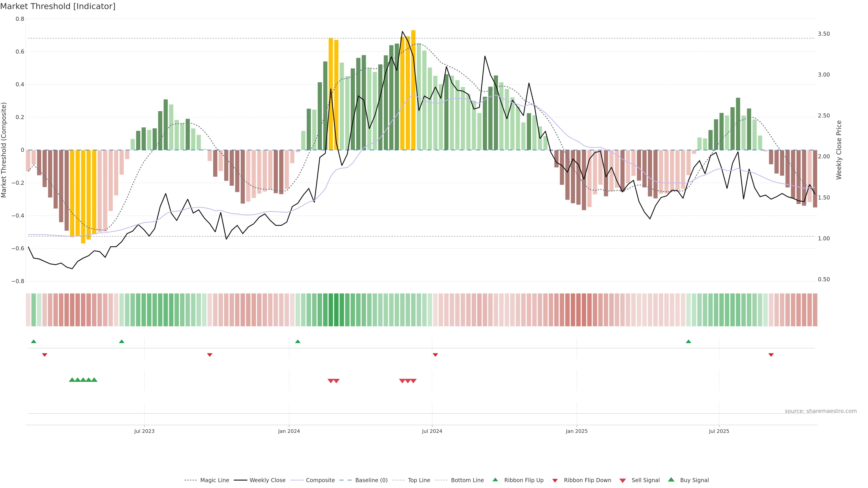Viewport: 868px width, 488px height.
Task: Click the Magic Line legend entry
Action: click(x=214, y=480)
